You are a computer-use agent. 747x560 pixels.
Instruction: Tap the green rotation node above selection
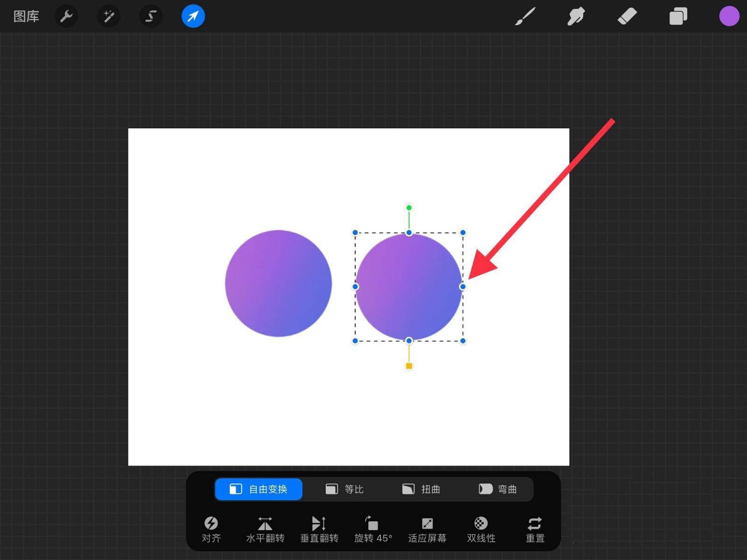coord(409,207)
